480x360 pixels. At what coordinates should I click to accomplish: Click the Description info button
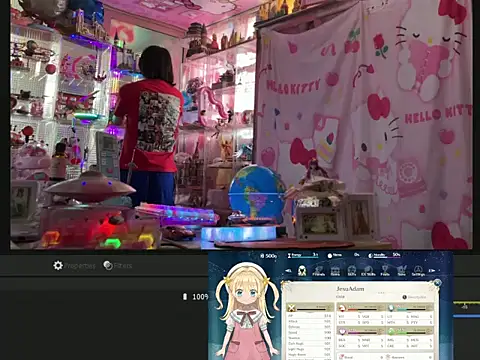pos(414,297)
